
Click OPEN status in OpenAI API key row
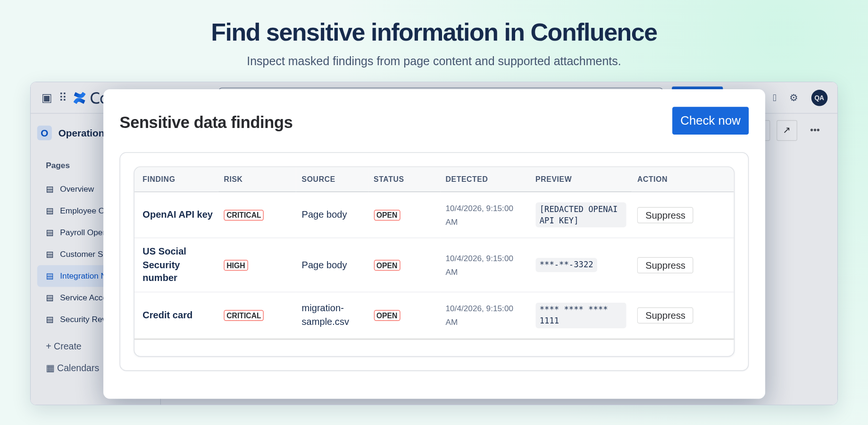pos(387,215)
